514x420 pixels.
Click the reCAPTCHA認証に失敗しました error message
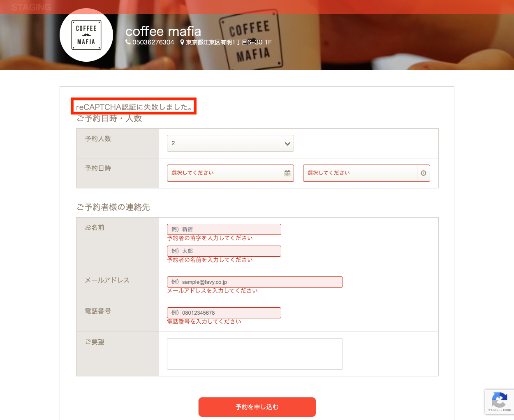pyautogui.click(x=134, y=107)
